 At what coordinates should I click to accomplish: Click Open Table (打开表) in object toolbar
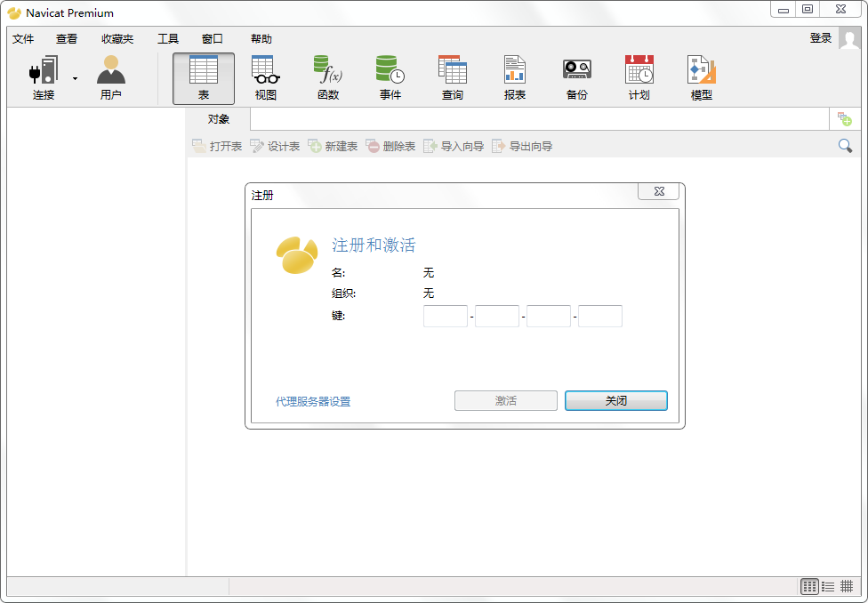[217, 146]
